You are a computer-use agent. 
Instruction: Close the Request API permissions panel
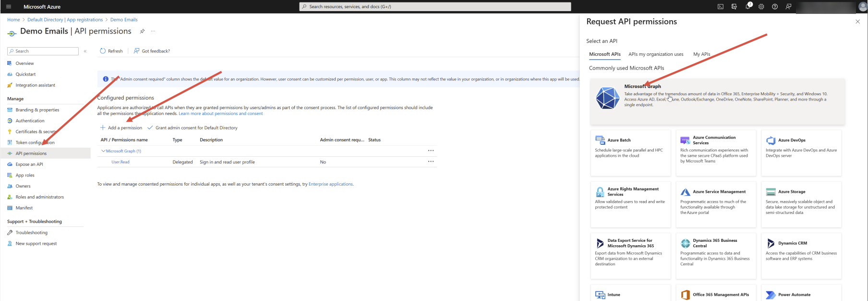tap(857, 22)
